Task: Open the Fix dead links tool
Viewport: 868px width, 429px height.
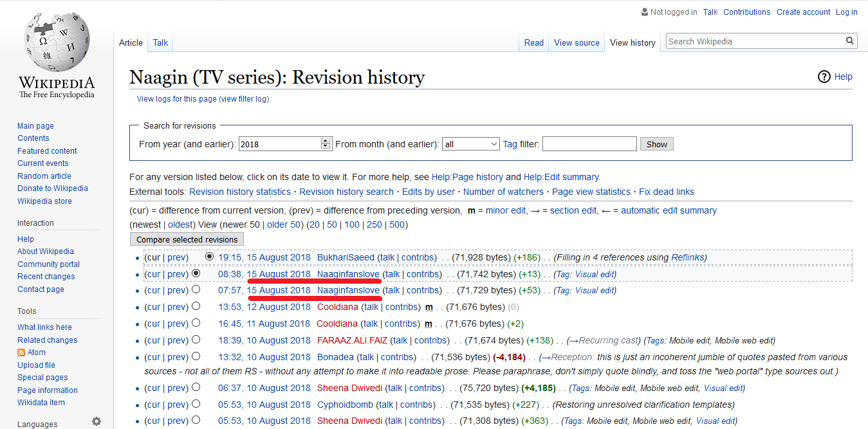Action: click(x=667, y=192)
